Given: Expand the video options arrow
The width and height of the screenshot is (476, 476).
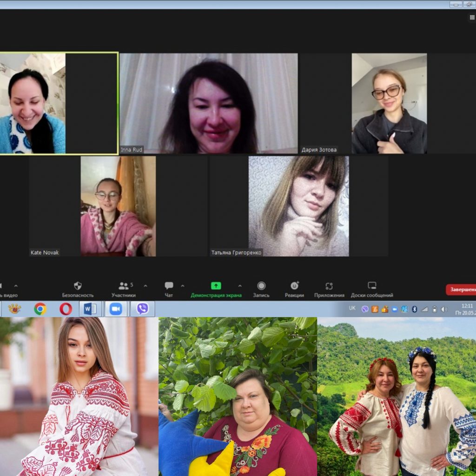Looking at the screenshot, I should [16, 286].
